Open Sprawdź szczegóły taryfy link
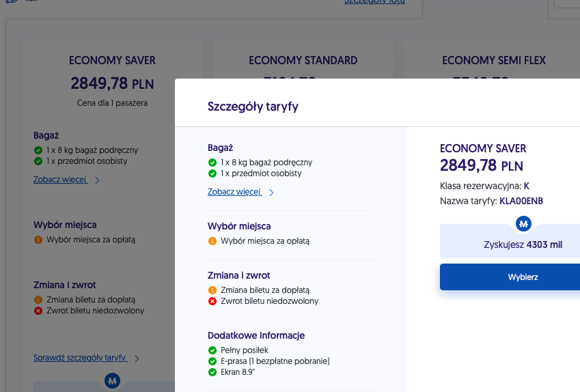Screen dimensions: 580x392 (80, 358)
